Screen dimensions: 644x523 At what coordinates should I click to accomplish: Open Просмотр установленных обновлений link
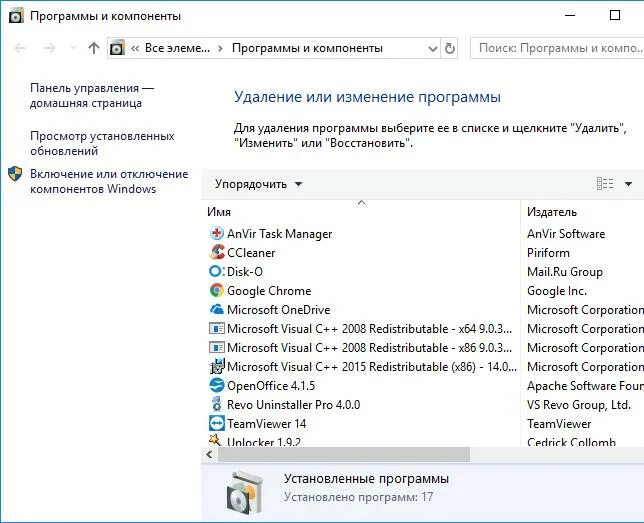click(102, 143)
